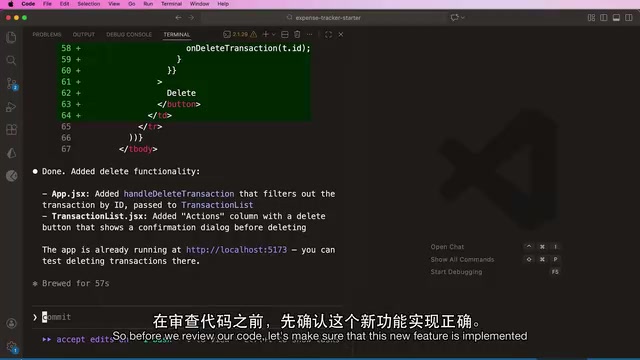Maximize the panel size

329,35
